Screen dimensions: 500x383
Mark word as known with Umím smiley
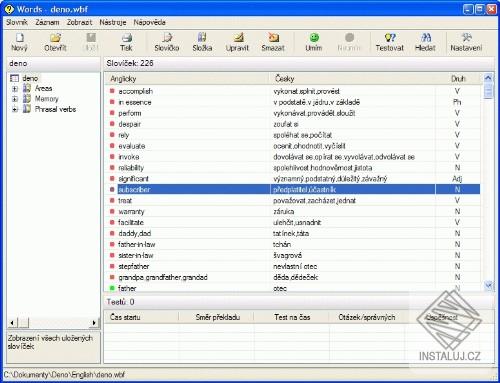pyautogui.click(x=314, y=37)
